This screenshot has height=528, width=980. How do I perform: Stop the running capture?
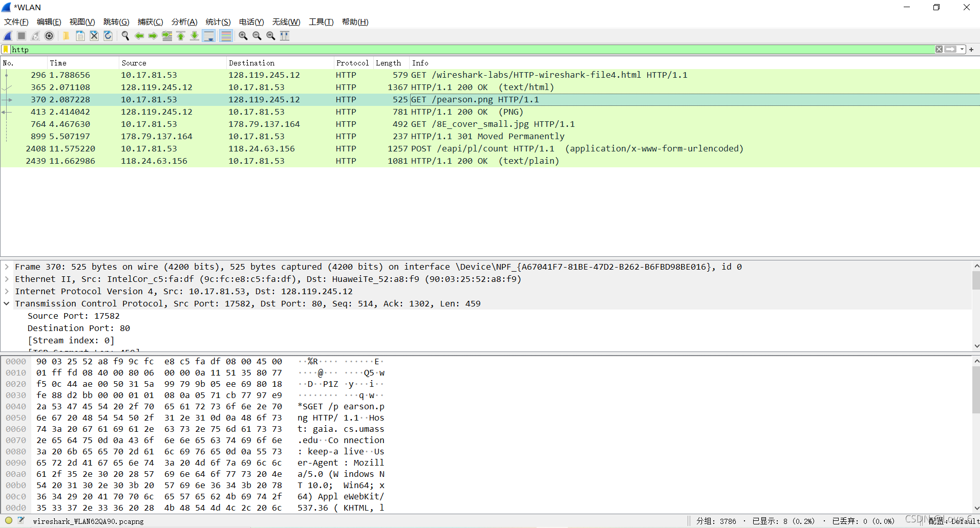point(22,36)
